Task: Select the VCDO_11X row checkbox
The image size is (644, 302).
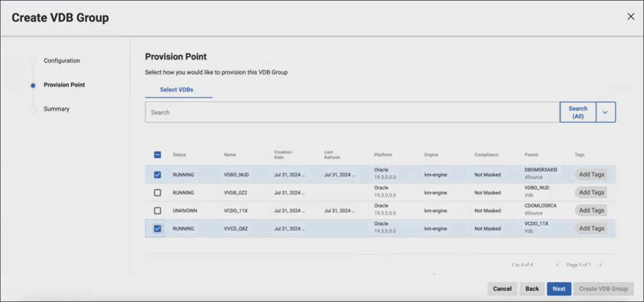Action: (x=157, y=211)
